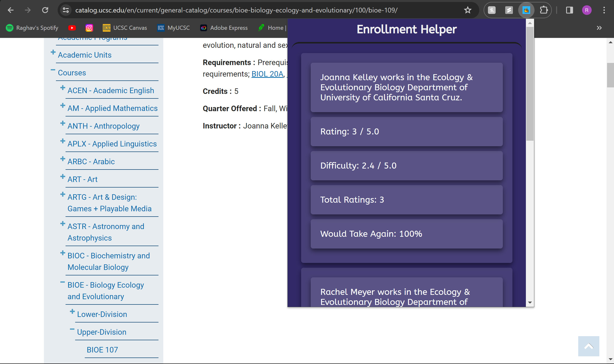Open the browser side panel
This screenshot has height=364, width=614.
(x=569, y=10)
